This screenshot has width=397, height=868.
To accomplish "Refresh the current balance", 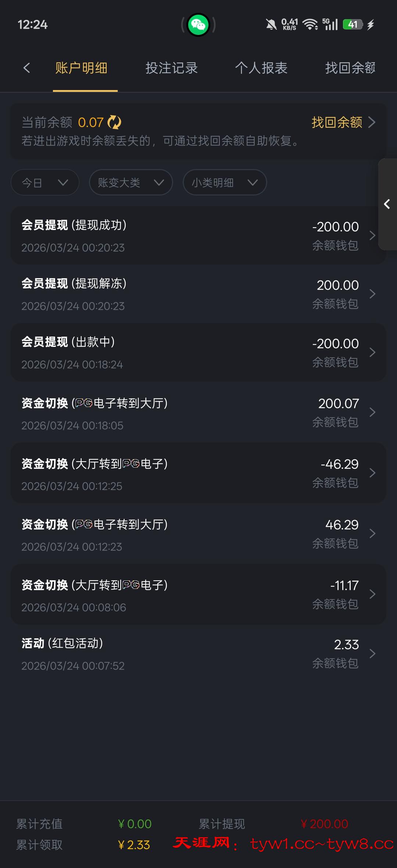I will pyautogui.click(x=114, y=122).
